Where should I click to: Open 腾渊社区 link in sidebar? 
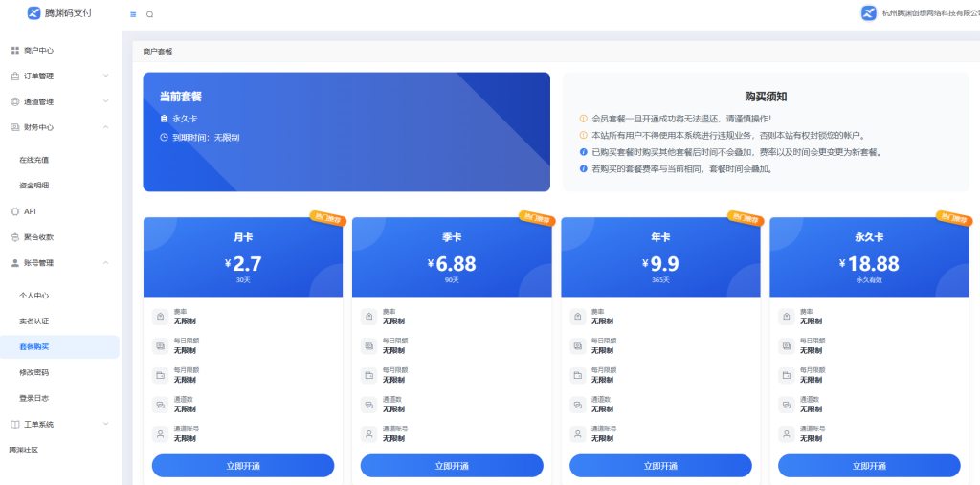(24, 450)
